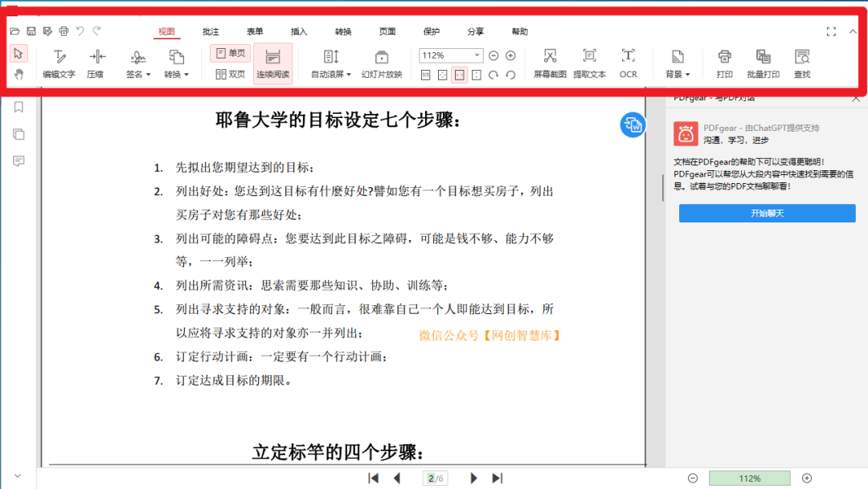Click the Save As icon beside the save icon

pos(47,31)
